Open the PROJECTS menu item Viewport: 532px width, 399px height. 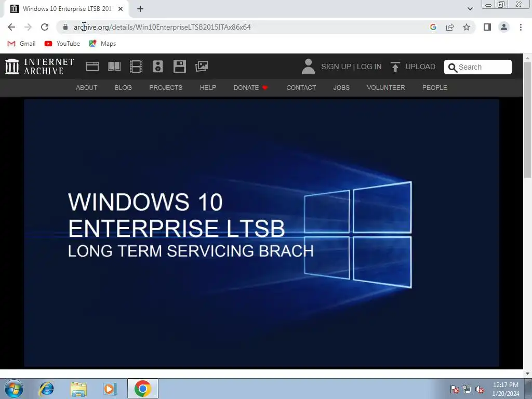click(166, 87)
